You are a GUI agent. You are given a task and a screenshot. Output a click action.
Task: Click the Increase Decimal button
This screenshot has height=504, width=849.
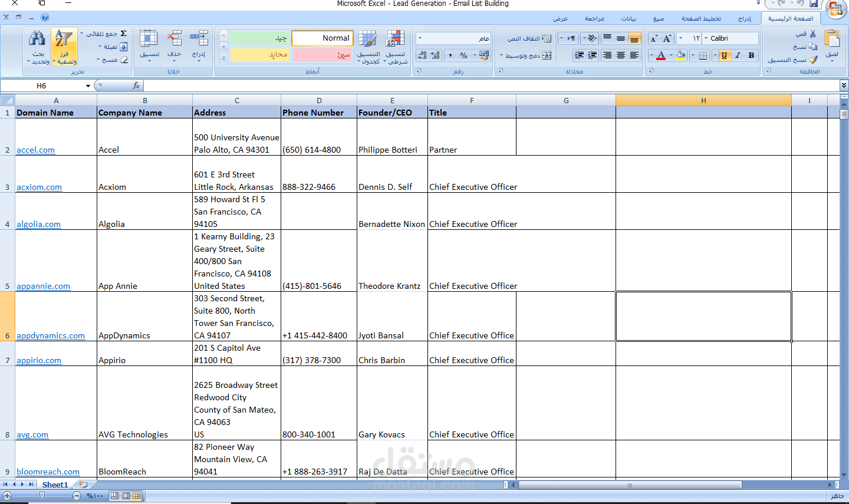(x=436, y=55)
